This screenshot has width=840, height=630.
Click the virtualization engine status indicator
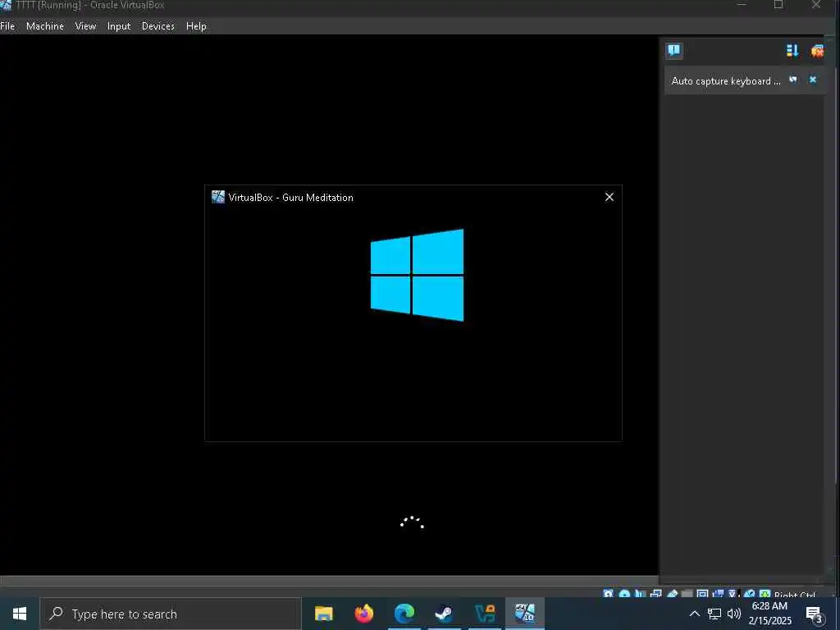[x=733, y=594]
